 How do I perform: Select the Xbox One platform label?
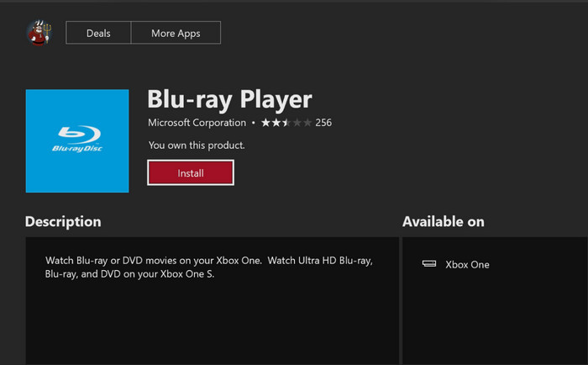pos(467,265)
